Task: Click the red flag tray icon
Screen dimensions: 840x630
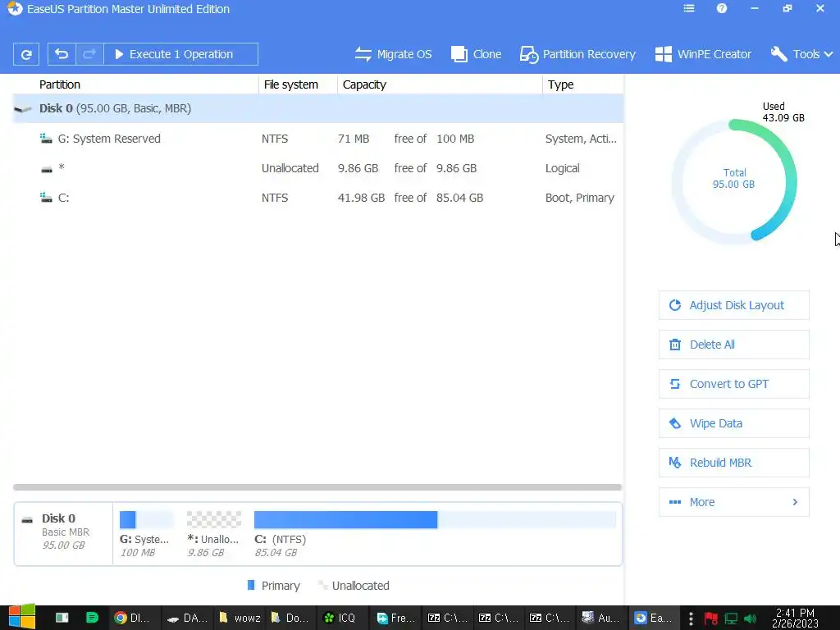Action: point(711,619)
